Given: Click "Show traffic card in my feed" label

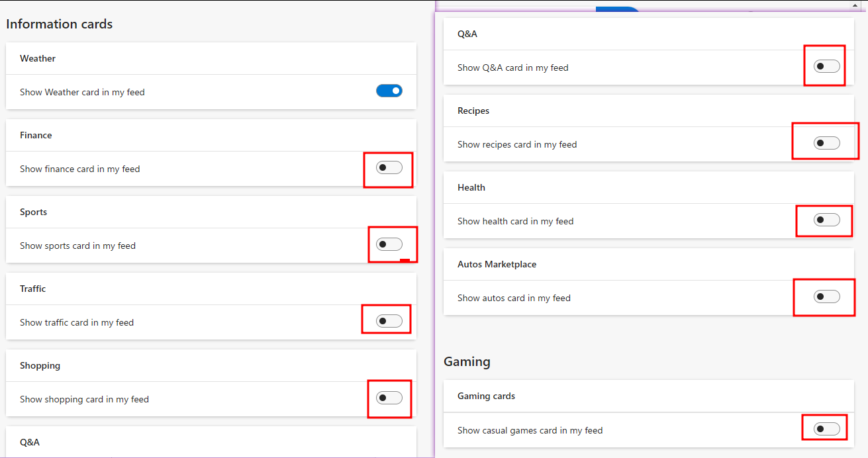Looking at the screenshot, I should click(x=77, y=322).
